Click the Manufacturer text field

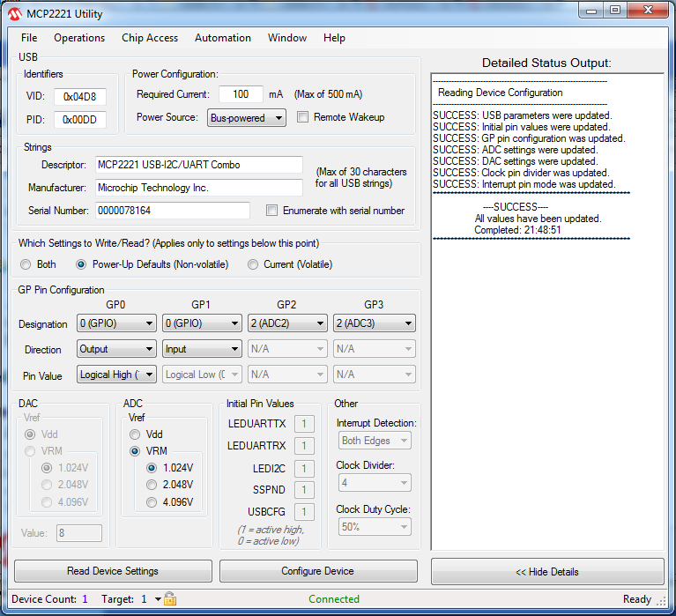pos(199,188)
